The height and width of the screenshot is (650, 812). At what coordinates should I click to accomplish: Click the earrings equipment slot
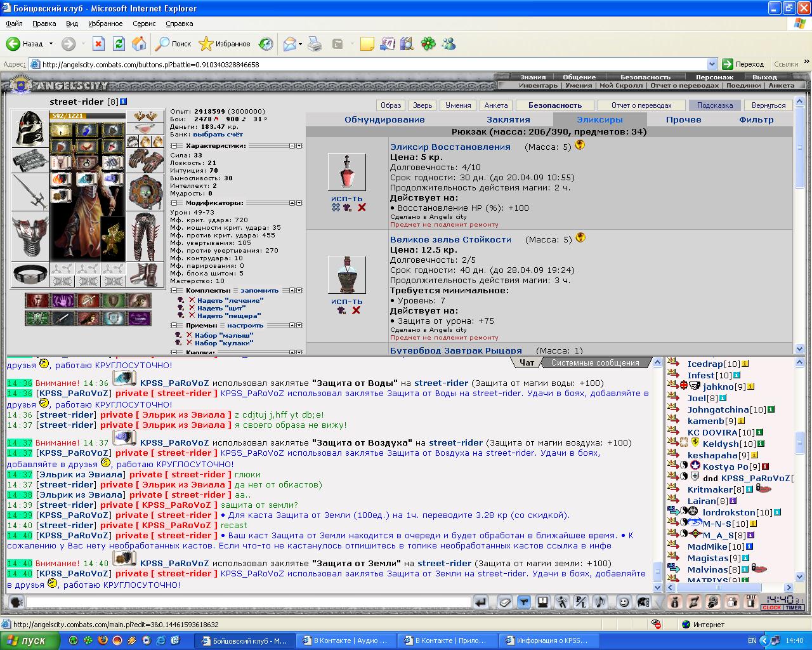[145, 116]
